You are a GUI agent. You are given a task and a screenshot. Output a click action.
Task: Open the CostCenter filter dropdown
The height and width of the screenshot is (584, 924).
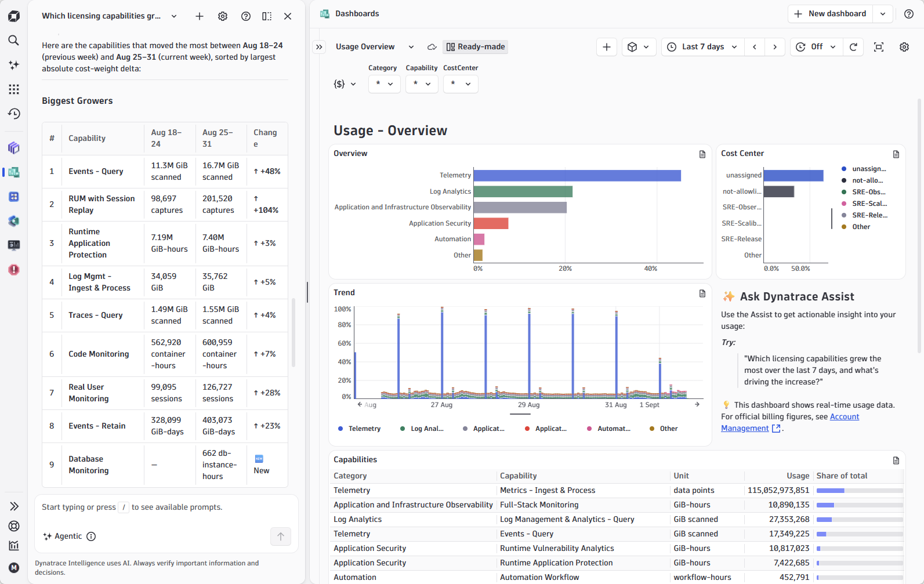tap(461, 84)
